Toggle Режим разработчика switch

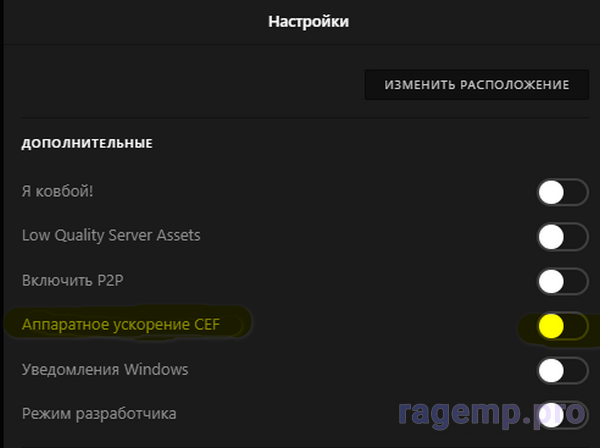coord(562,415)
